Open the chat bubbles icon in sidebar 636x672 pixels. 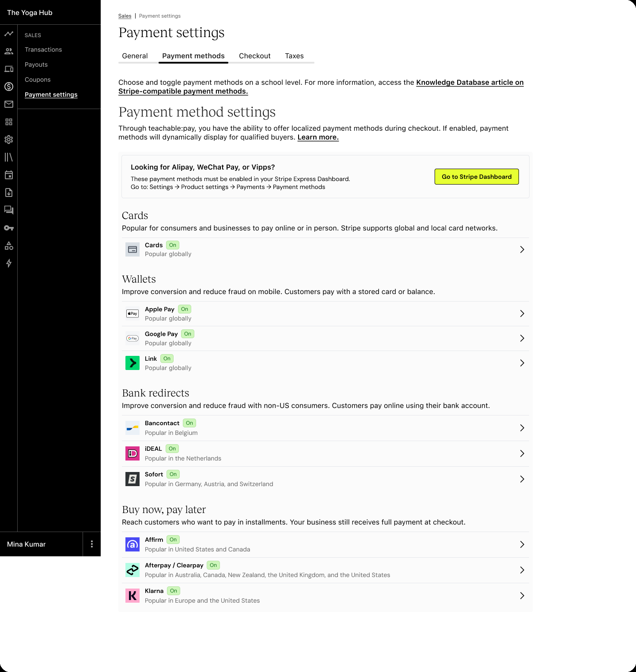(9, 210)
